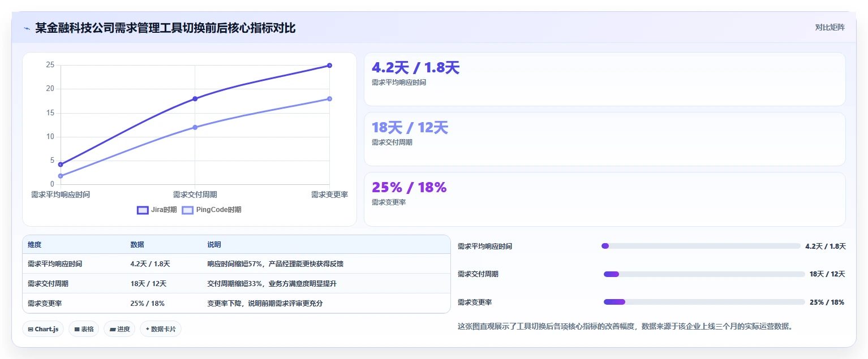The height and width of the screenshot is (359, 868).
Task: Select the 需求平均响应时间 table row cell
Action: tap(55, 264)
